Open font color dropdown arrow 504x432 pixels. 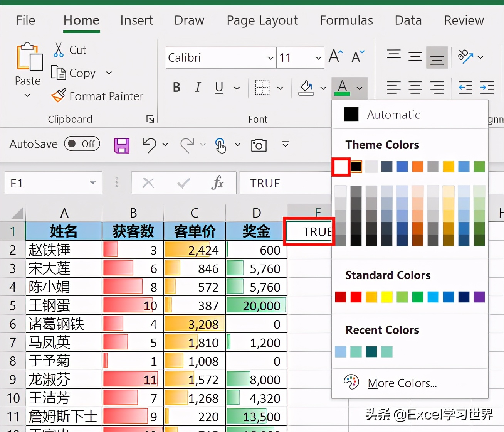(360, 88)
